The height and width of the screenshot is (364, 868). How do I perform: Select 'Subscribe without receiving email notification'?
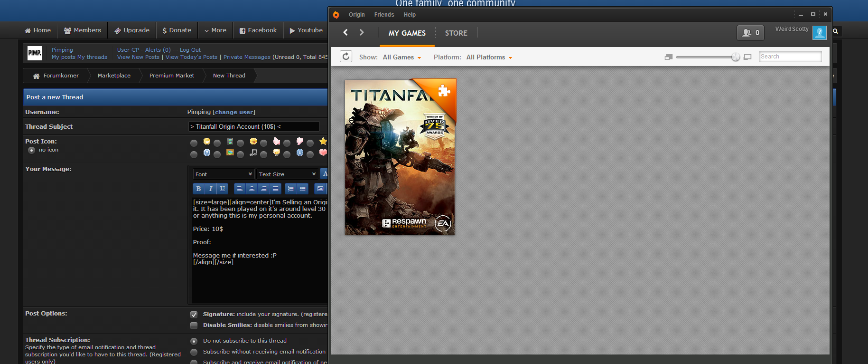tap(194, 352)
